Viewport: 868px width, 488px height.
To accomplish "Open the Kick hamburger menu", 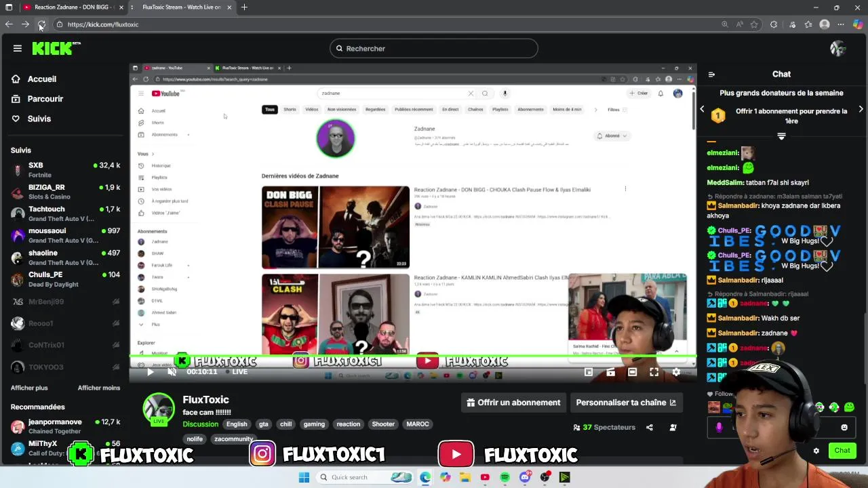I will (x=18, y=48).
